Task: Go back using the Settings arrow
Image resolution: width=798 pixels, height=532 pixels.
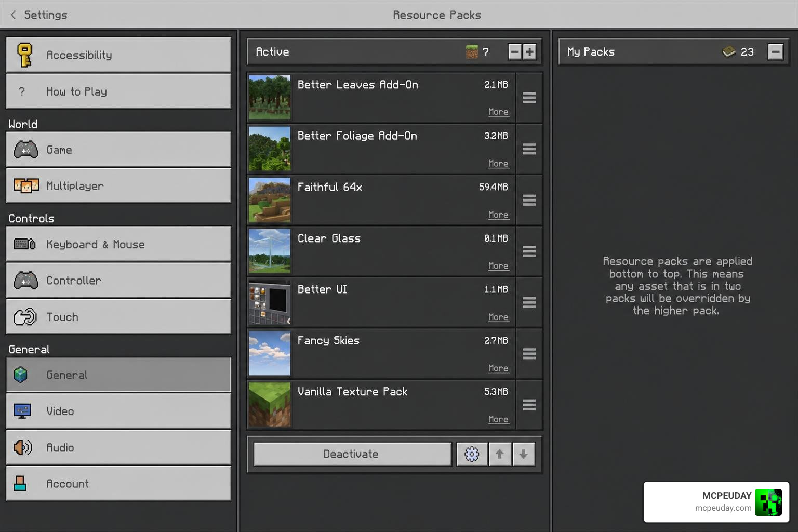Action: (x=13, y=15)
